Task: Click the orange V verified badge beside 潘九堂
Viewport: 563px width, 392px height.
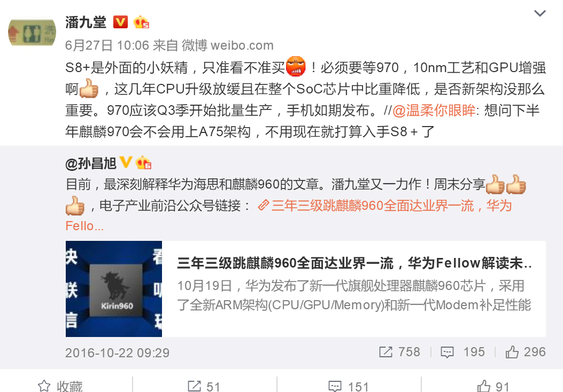Action: point(120,22)
